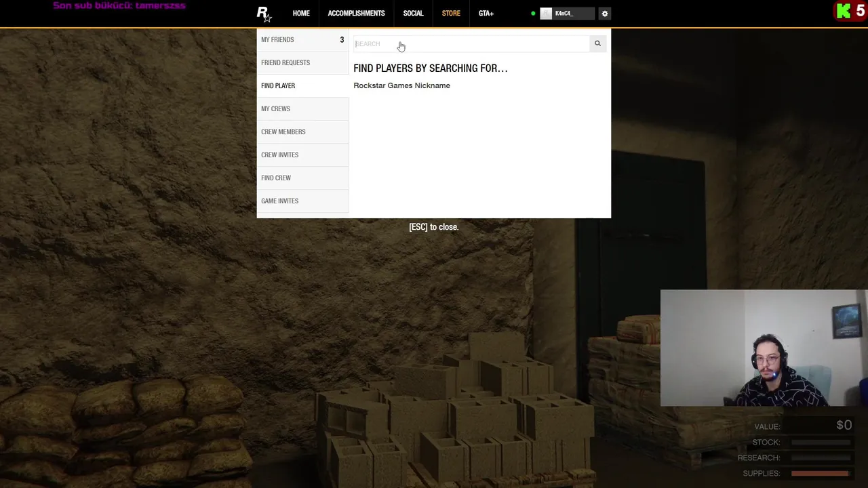
Task: Click the STOCK progress bar
Action: [x=821, y=442]
